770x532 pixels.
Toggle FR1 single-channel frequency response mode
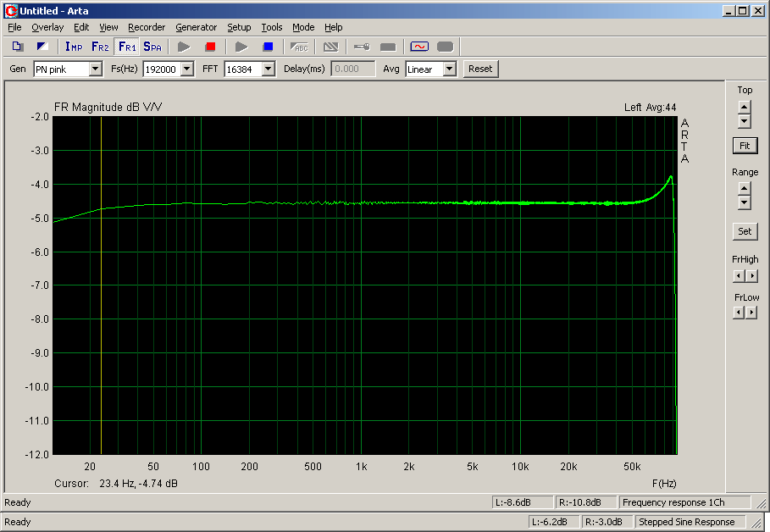[x=126, y=47]
